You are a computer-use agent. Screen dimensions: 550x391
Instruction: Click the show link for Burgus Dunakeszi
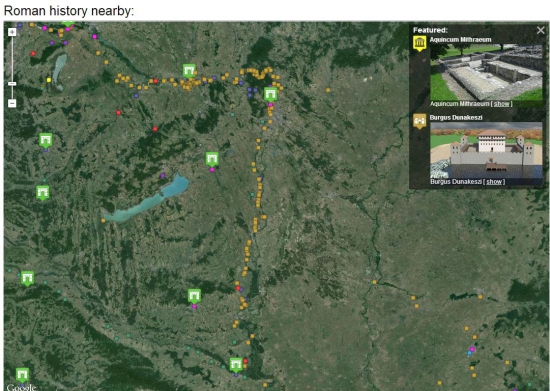coord(494,182)
